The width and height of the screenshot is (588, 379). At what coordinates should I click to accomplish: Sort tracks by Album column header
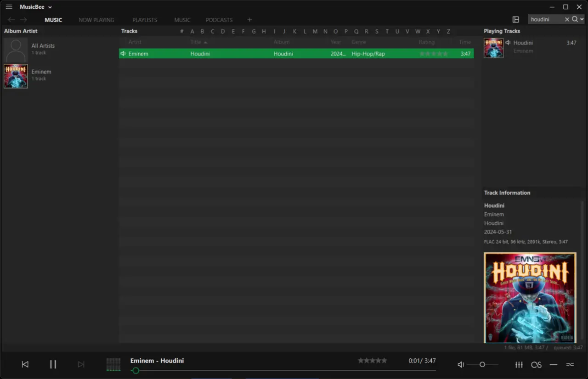(x=282, y=42)
